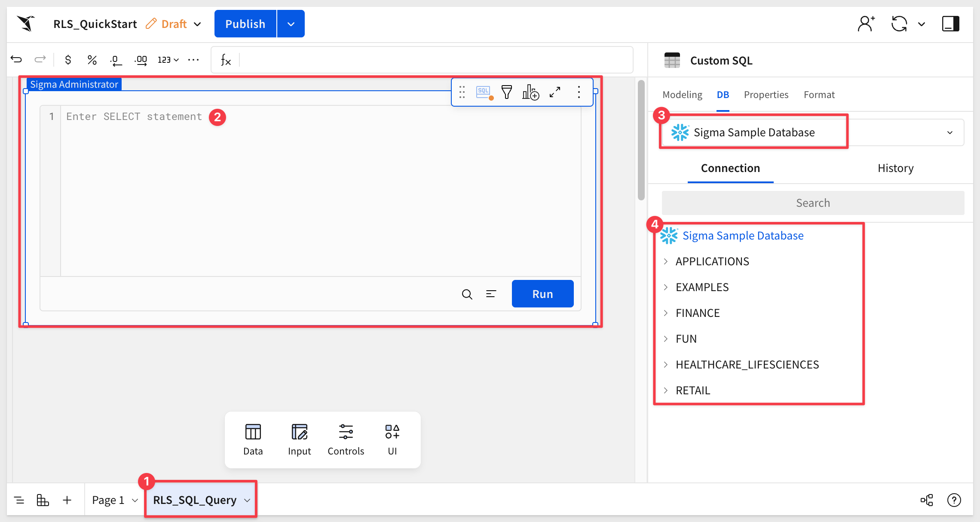Image resolution: width=980 pixels, height=522 pixels.
Task: Click the format SQL lines icon
Action: 491,294
